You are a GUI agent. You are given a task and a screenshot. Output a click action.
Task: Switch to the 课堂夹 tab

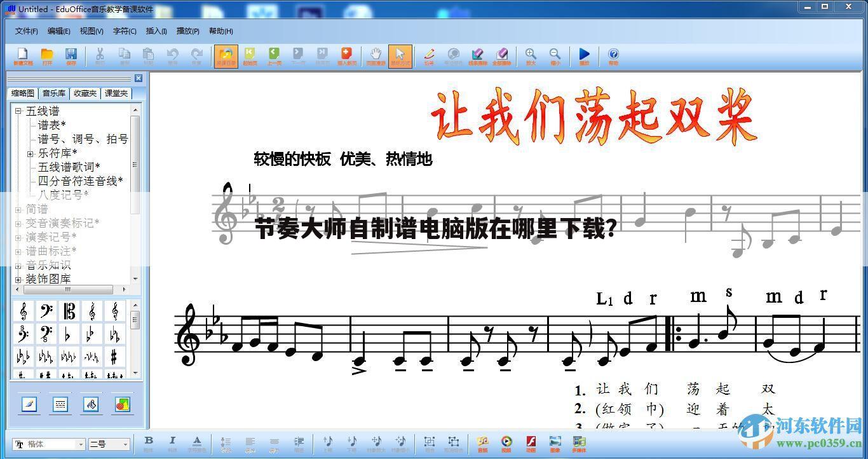(x=116, y=93)
